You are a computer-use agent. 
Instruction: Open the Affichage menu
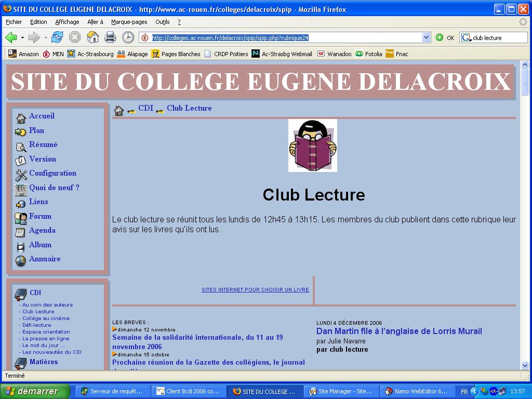[x=67, y=22]
